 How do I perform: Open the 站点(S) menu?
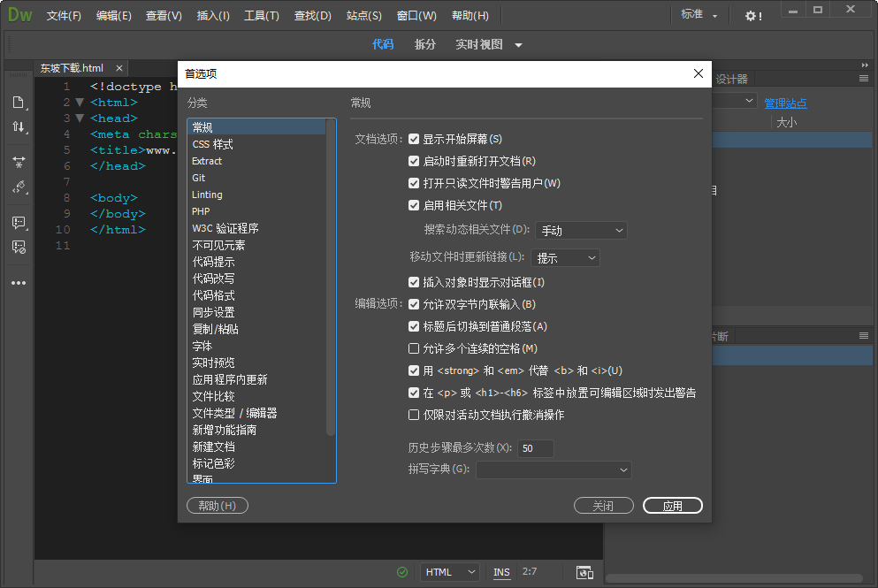(364, 16)
